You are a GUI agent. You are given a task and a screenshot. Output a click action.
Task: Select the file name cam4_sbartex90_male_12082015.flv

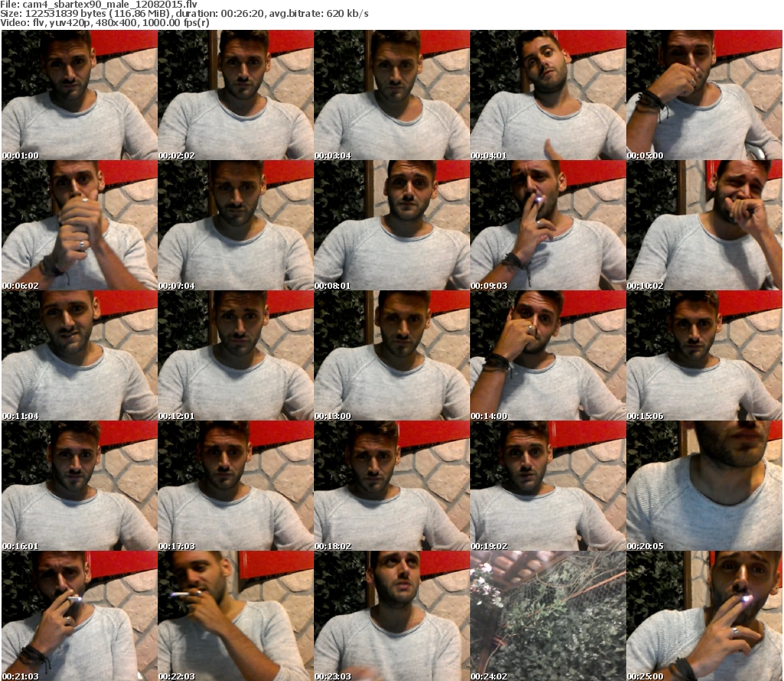click(x=110, y=5)
